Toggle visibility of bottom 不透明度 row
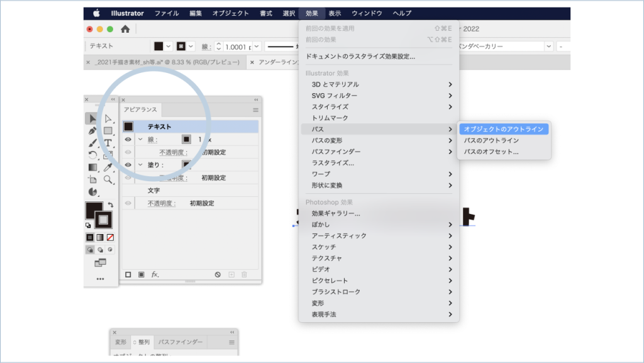The width and height of the screenshot is (644, 363). [x=128, y=203]
